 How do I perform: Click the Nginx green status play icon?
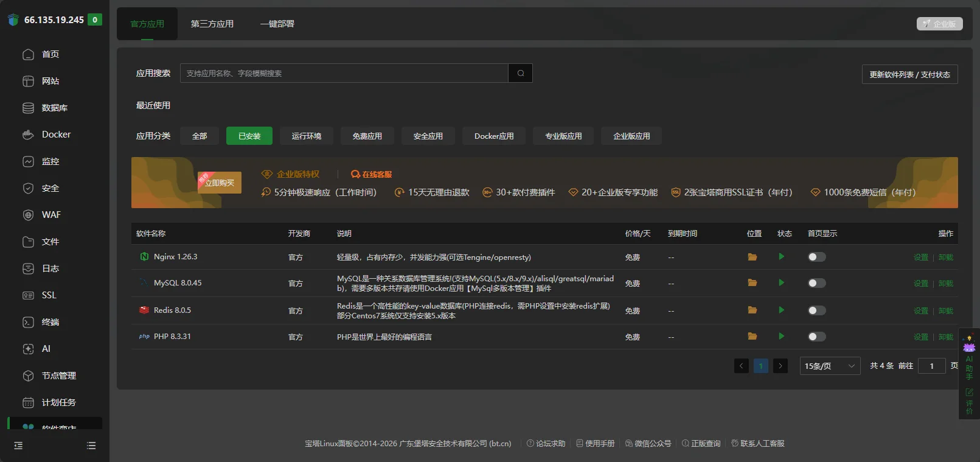pyautogui.click(x=782, y=257)
